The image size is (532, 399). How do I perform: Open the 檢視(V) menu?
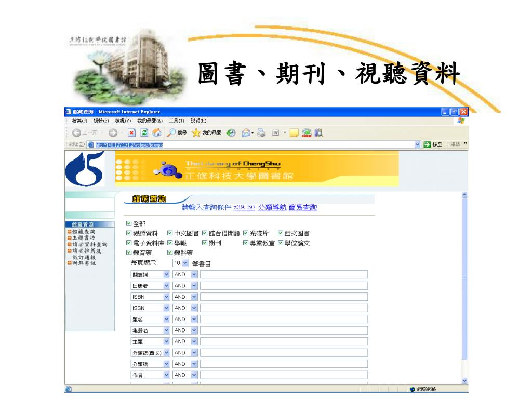point(123,121)
